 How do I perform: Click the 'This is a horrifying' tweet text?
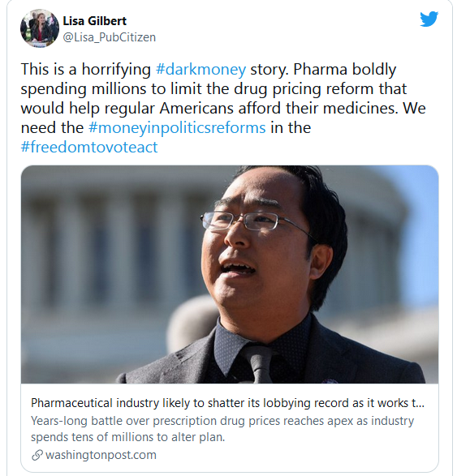[x=86, y=69]
